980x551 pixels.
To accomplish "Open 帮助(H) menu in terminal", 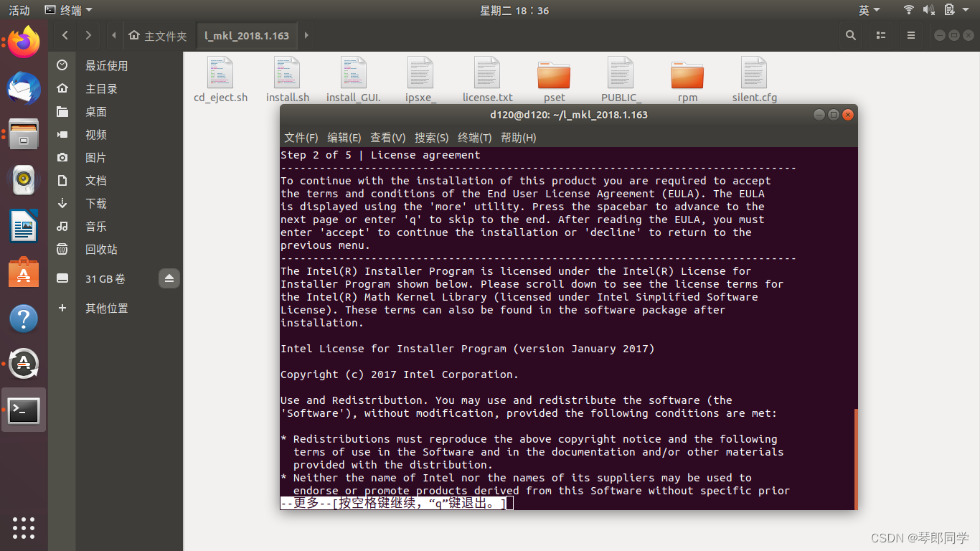I will (x=518, y=137).
